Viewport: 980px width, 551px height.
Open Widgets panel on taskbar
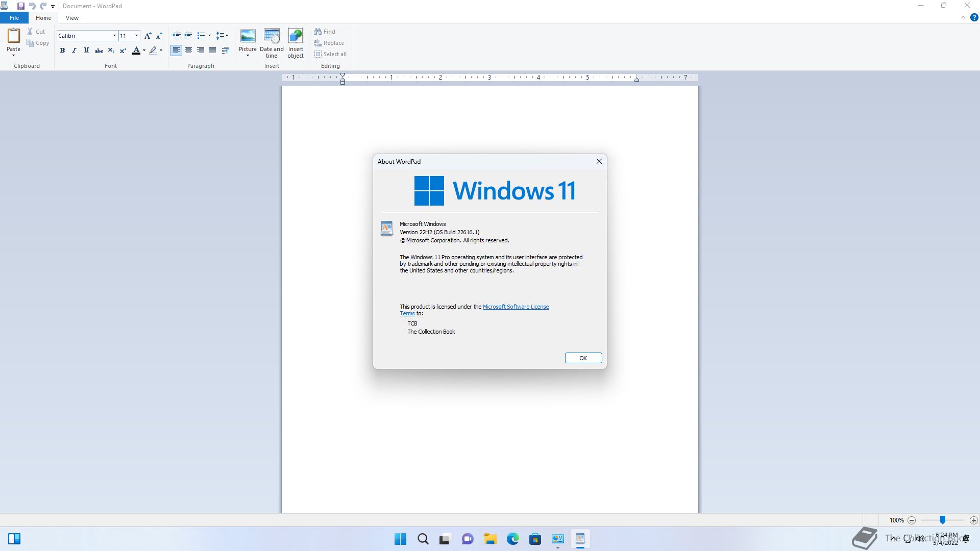click(x=14, y=539)
